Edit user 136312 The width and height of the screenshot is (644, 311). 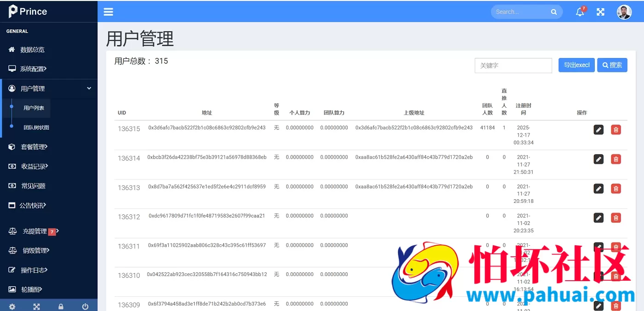tap(598, 218)
